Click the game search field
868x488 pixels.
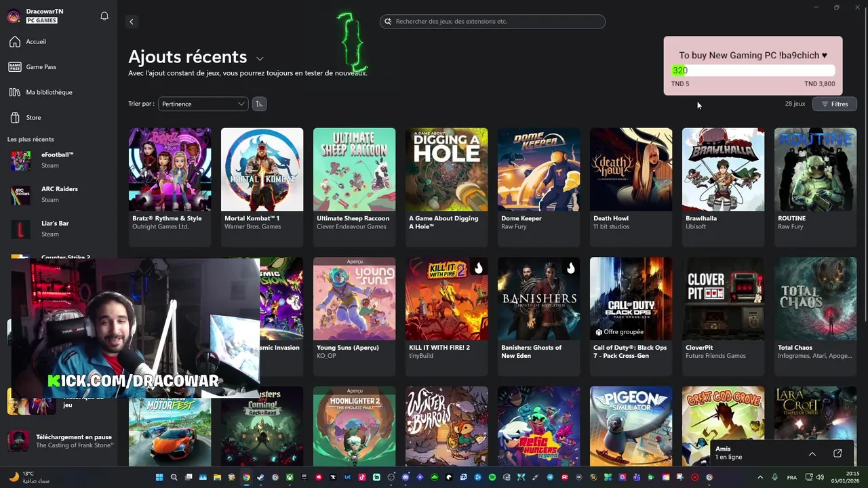(492, 22)
